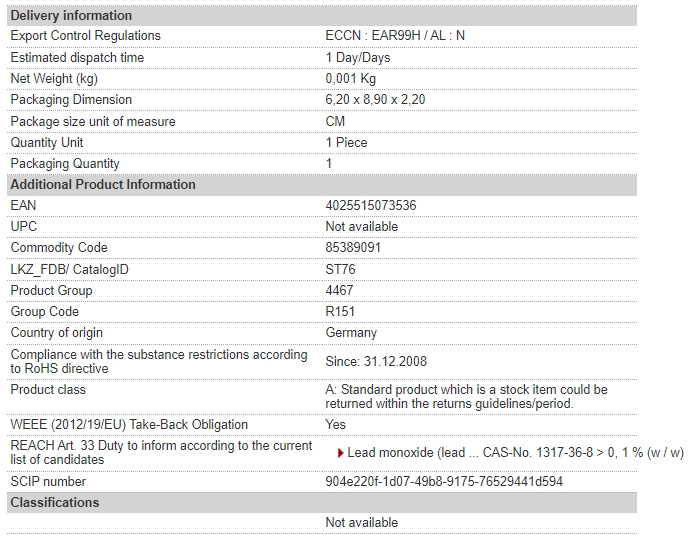This screenshot has height=538, width=688.
Task: Click the Estimated dispatch time row label
Action: click(77, 57)
